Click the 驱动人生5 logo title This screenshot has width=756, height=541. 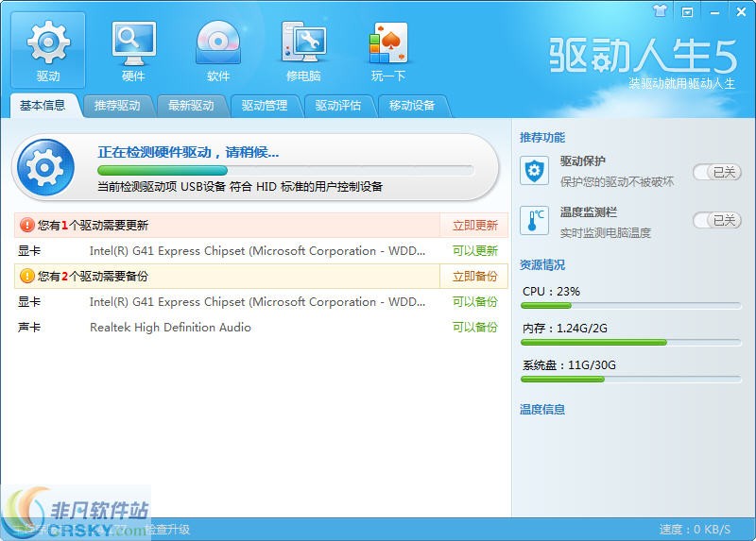point(644,56)
